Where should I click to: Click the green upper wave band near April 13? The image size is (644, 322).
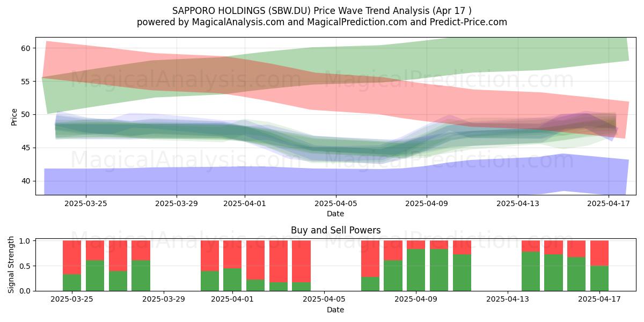[x=518, y=54]
